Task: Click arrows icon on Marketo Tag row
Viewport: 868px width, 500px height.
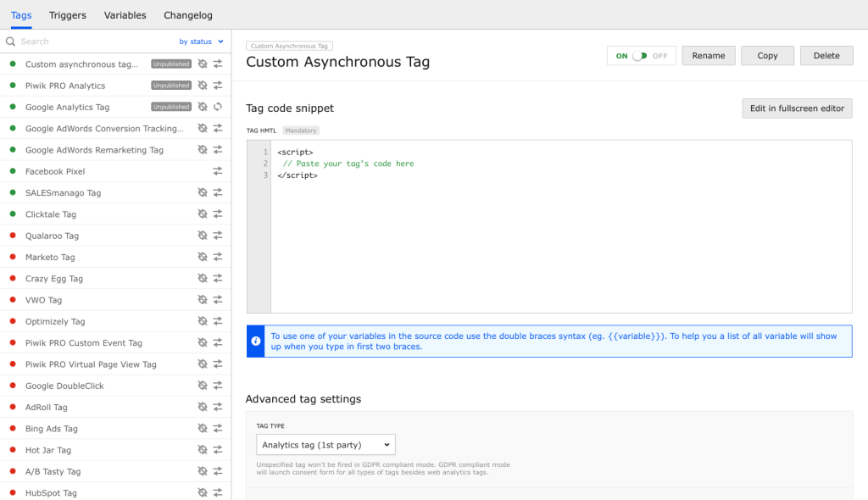Action: click(x=218, y=257)
